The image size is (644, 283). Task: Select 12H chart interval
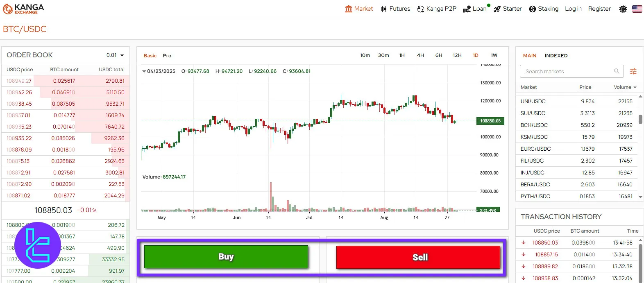(x=457, y=55)
